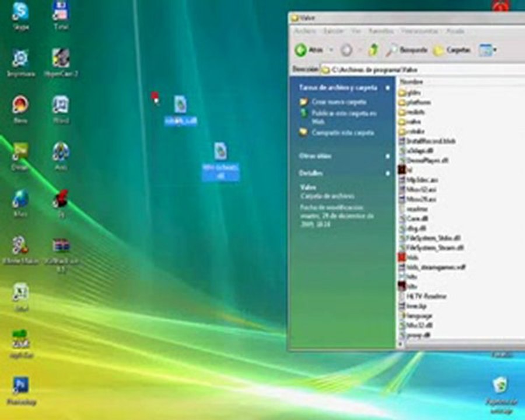525x420 pixels.
Task: Click the horizontal scrollbar left arrow
Action: pyautogui.click(x=400, y=344)
